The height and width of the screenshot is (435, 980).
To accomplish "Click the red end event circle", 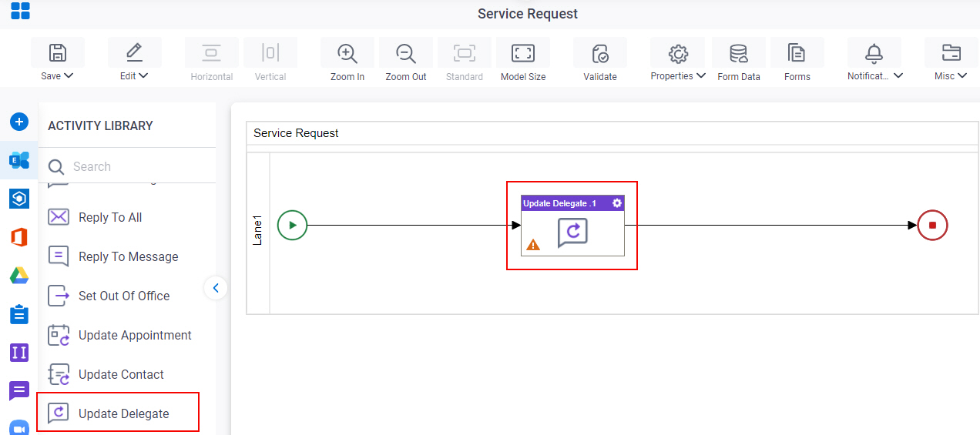I will [x=932, y=226].
